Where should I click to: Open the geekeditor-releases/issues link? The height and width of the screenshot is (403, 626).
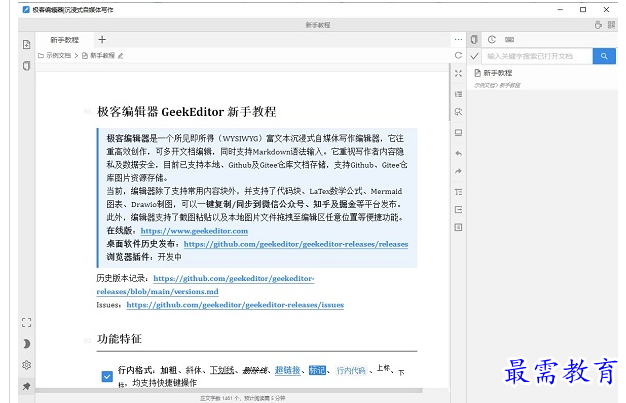[235, 305]
